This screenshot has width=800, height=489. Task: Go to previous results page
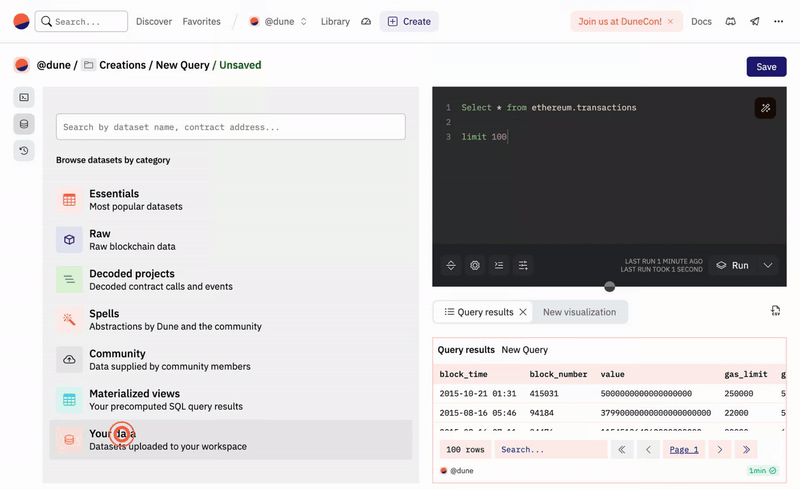click(x=648, y=450)
